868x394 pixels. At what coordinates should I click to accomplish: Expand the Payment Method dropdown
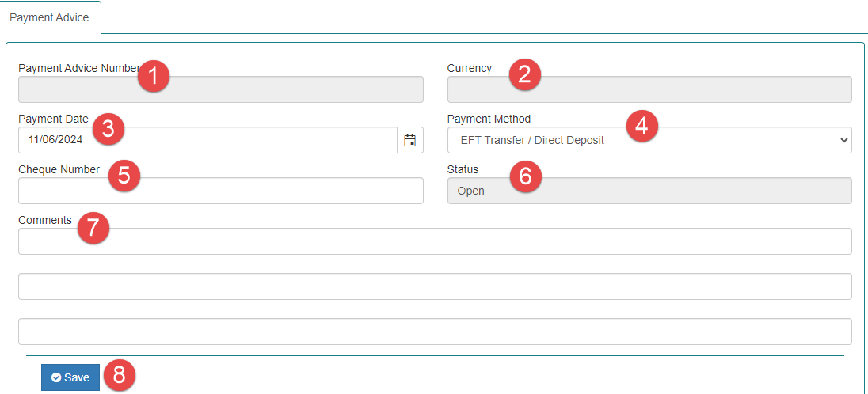[x=649, y=140]
